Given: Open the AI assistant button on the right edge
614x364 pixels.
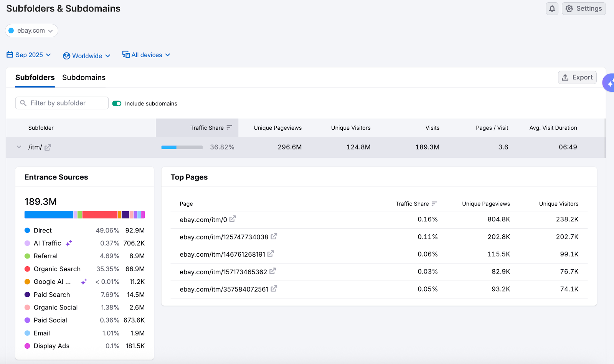Looking at the screenshot, I should 610,82.
